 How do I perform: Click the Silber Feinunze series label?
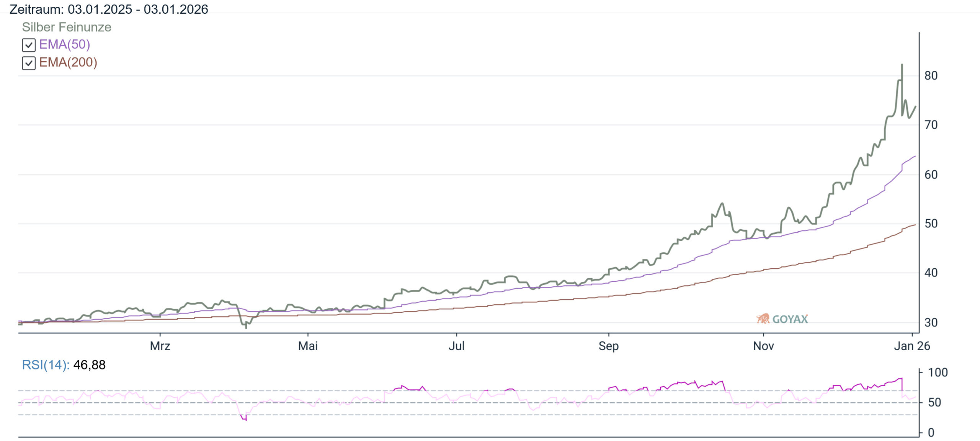point(67,27)
